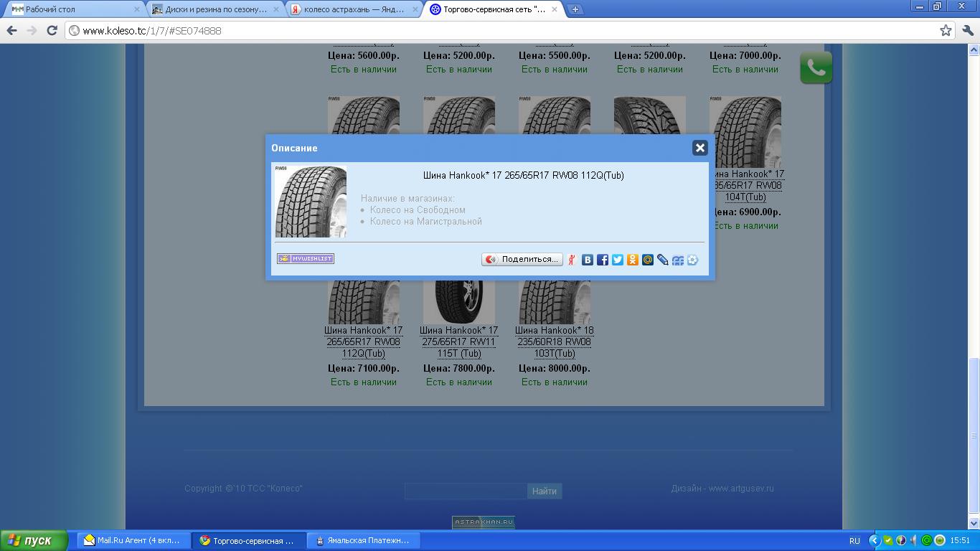Click tire thumbnail in description popup
This screenshot has height=551, width=980.
(x=311, y=202)
